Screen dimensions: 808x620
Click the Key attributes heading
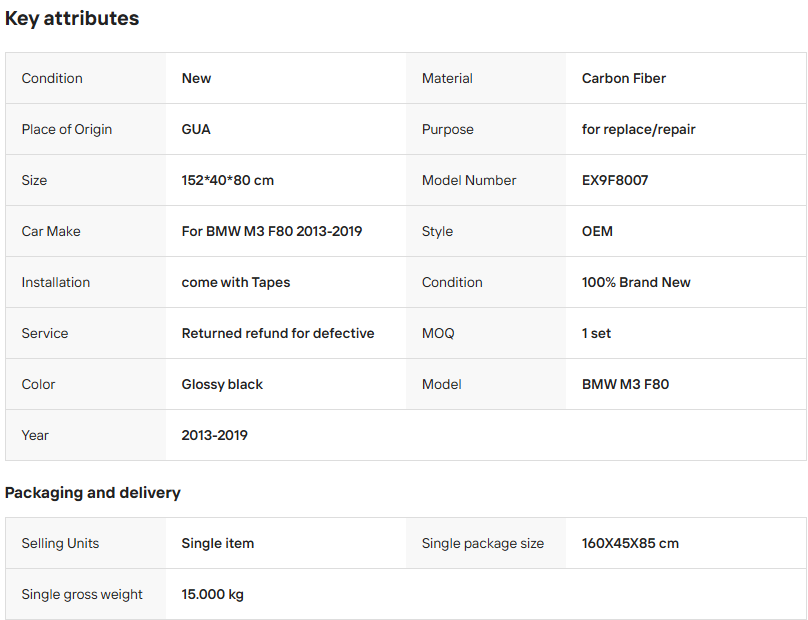72,18
